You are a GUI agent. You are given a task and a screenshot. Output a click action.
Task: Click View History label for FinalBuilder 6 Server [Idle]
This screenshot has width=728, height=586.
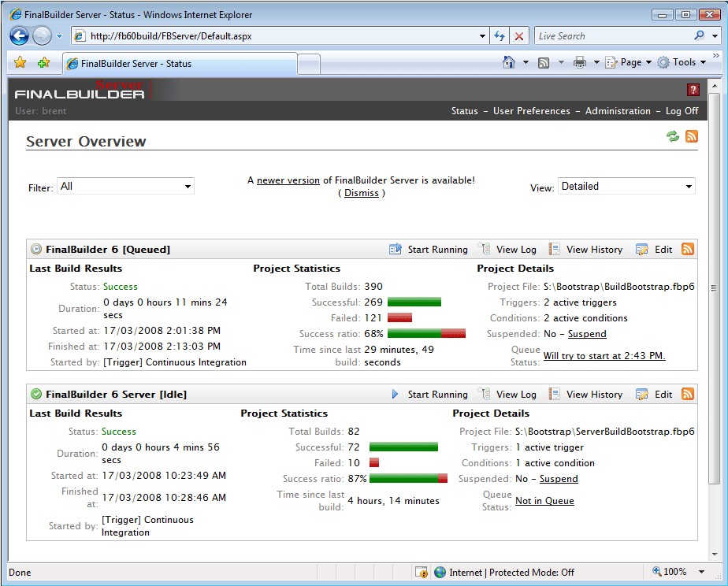pyautogui.click(x=594, y=395)
